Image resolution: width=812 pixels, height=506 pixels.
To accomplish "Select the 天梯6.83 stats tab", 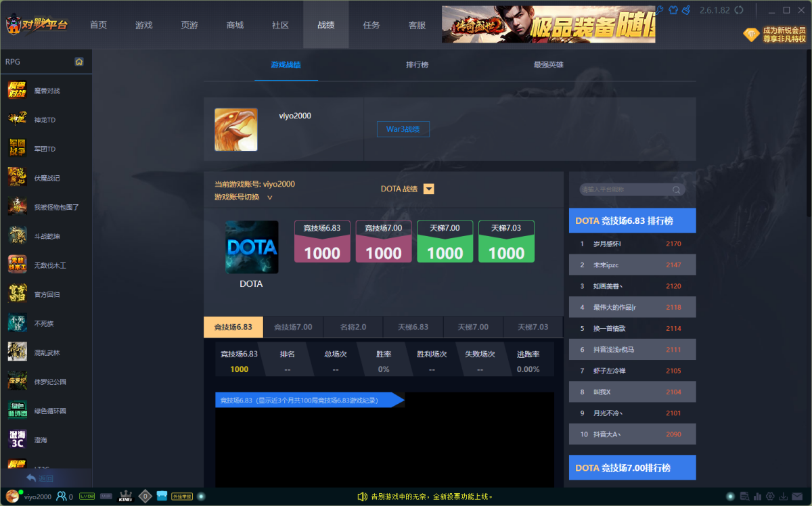I will 413,327.
